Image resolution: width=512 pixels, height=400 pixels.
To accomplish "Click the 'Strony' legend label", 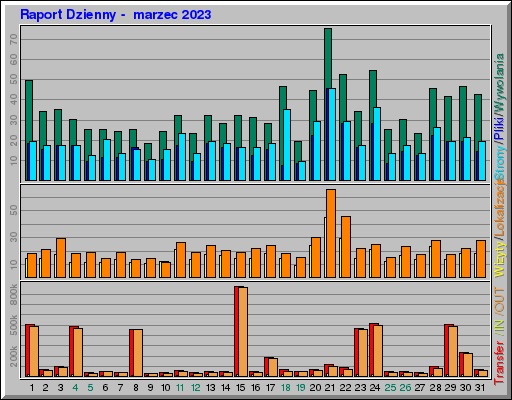I will pyautogui.click(x=499, y=163).
